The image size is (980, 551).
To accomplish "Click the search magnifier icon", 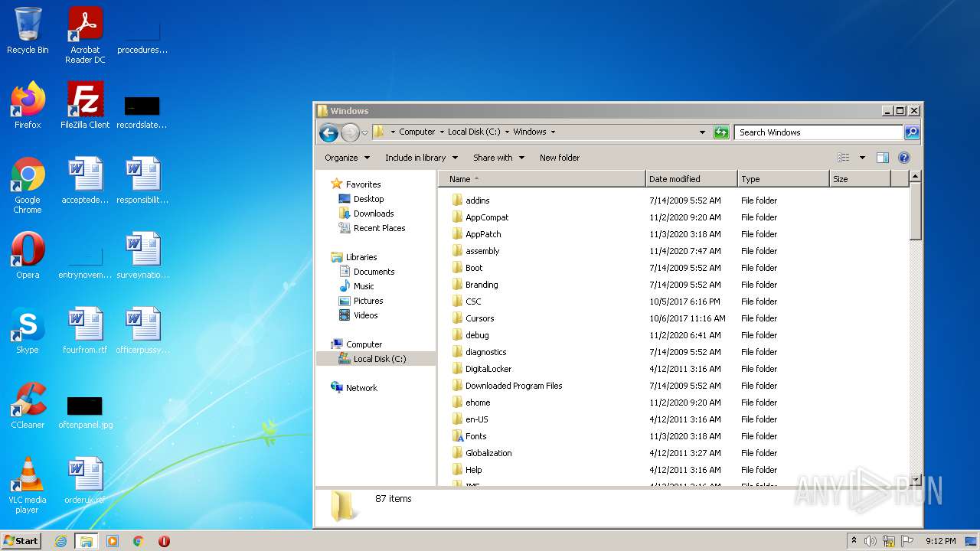I will 911,132.
